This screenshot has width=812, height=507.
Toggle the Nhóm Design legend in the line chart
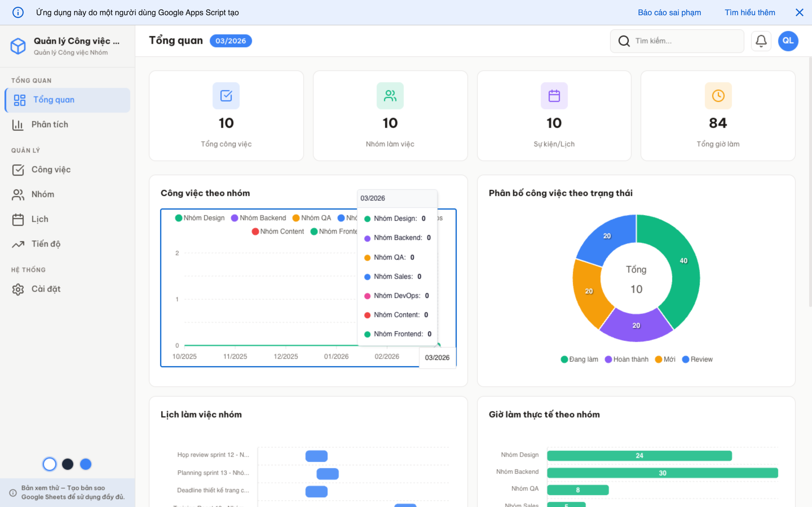(x=200, y=218)
